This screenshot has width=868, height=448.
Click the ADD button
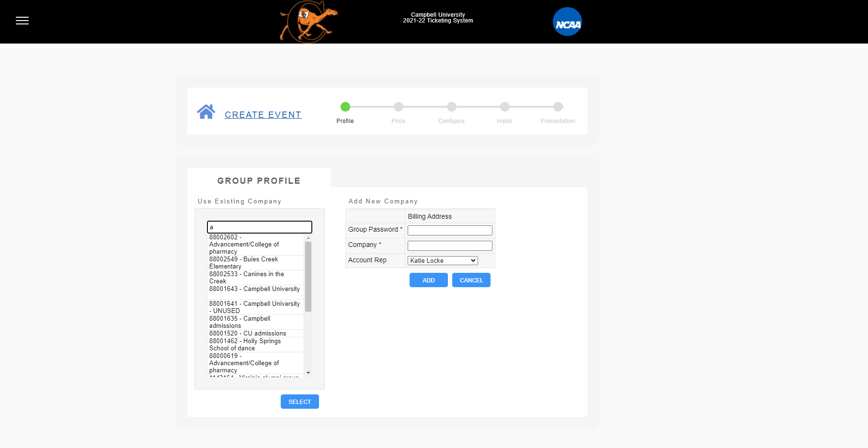[x=428, y=280]
